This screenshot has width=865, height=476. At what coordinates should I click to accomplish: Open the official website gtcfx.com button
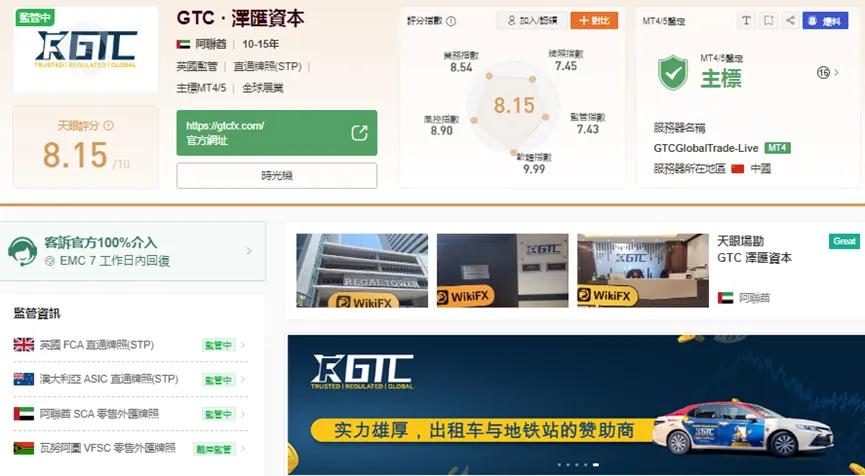[x=277, y=133]
